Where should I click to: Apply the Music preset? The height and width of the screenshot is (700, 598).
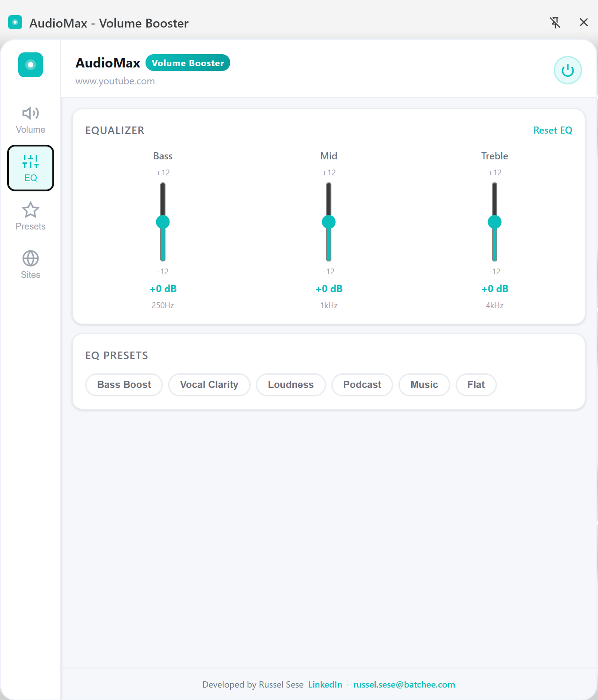424,385
